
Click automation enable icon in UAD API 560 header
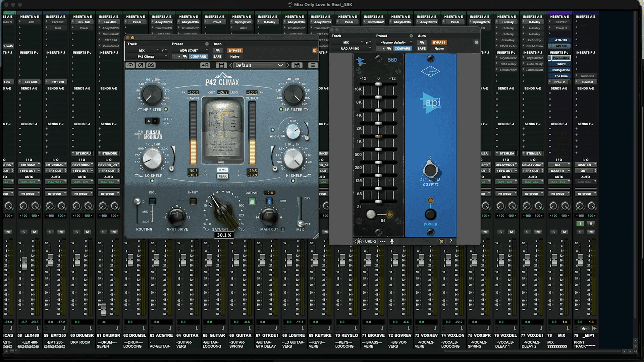pyautogui.click(x=422, y=43)
